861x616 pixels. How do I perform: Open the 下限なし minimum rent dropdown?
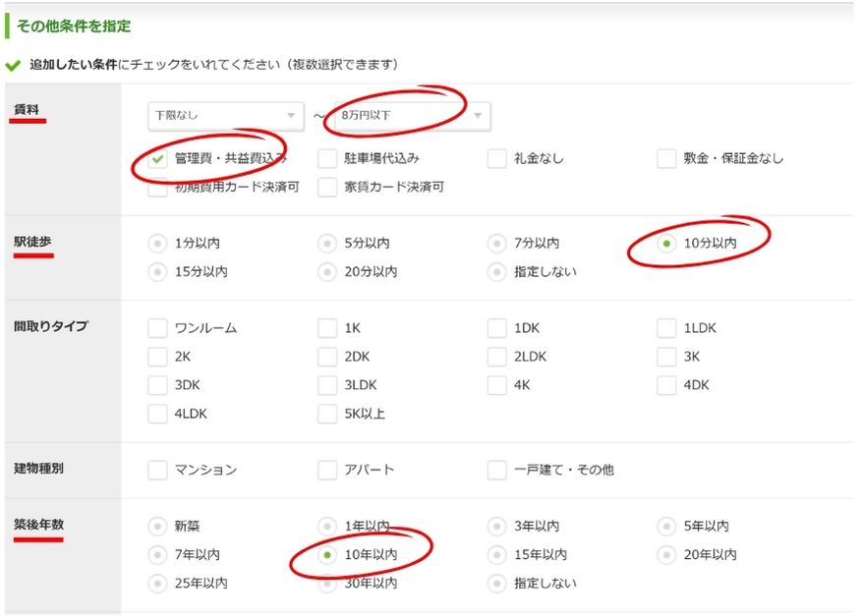[x=226, y=116]
